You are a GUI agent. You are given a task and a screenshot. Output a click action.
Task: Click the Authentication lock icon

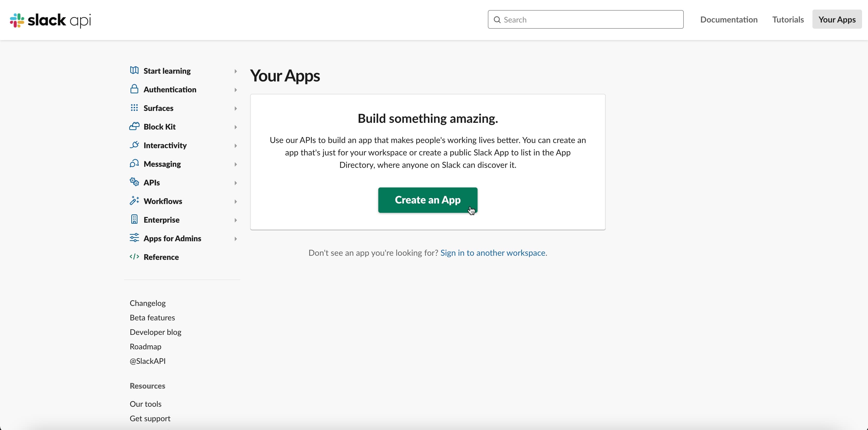pos(134,89)
